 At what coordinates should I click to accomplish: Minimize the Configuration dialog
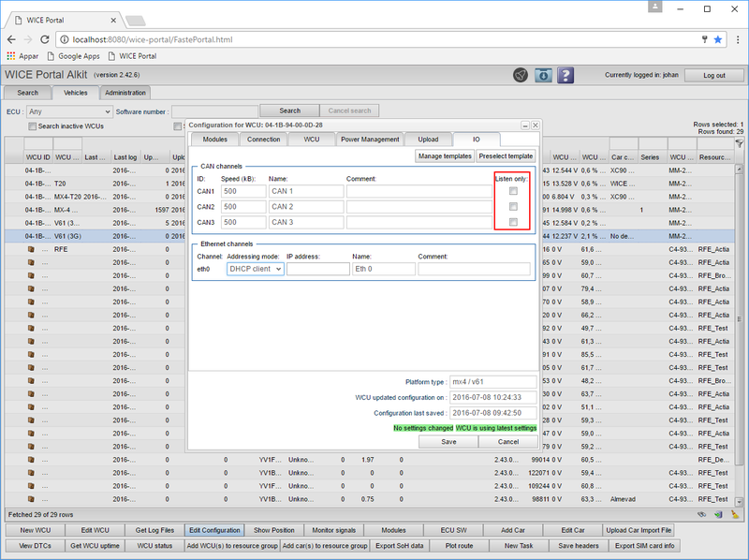525,125
